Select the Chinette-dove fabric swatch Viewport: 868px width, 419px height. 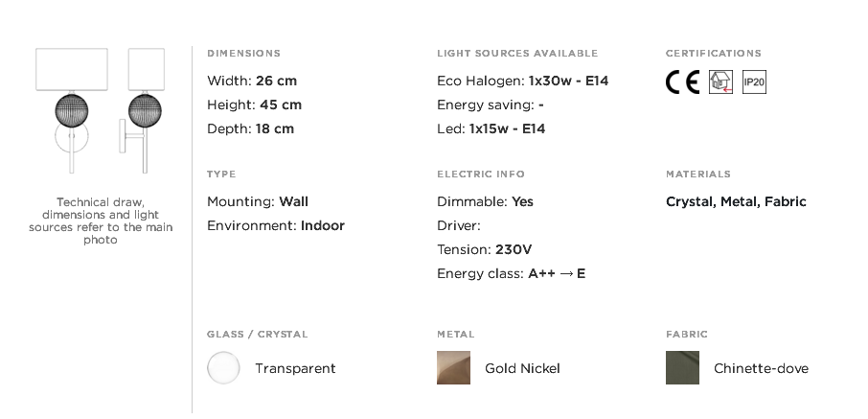point(682,367)
